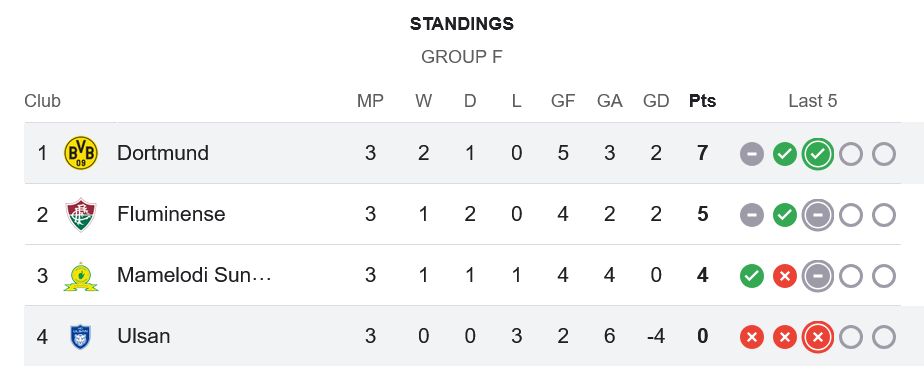The height and width of the screenshot is (384, 924).
Task: Click the Fluminense club crest
Action: click(x=81, y=214)
